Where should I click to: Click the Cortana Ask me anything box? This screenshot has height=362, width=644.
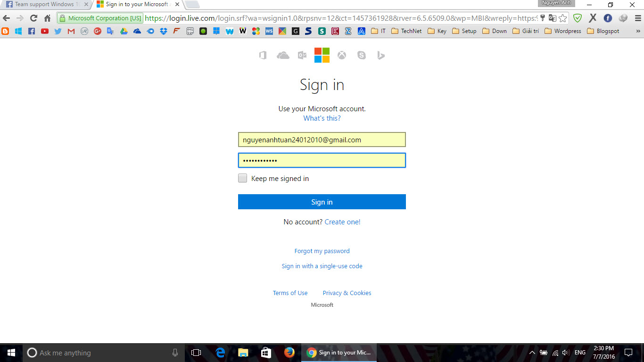click(104, 353)
